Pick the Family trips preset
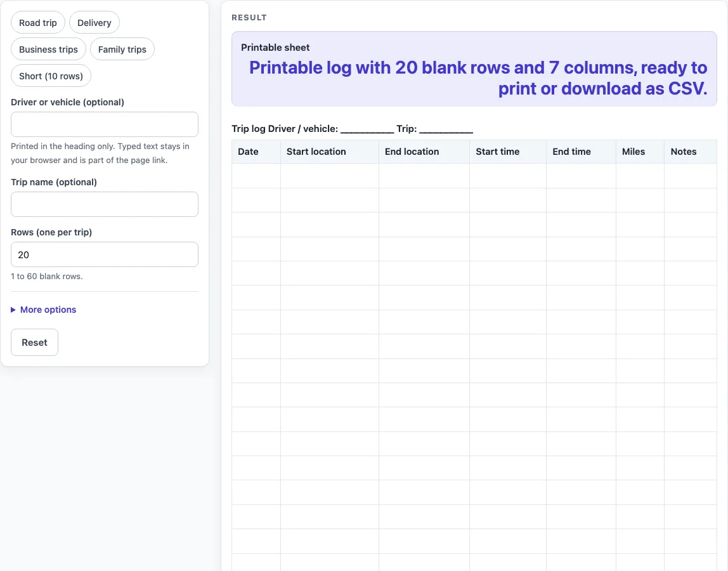The image size is (728, 571). pos(122,49)
